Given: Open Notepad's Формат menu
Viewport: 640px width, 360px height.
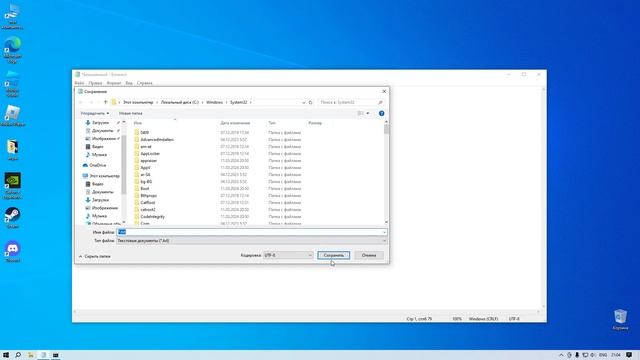Looking at the screenshot, I should 114,83.
